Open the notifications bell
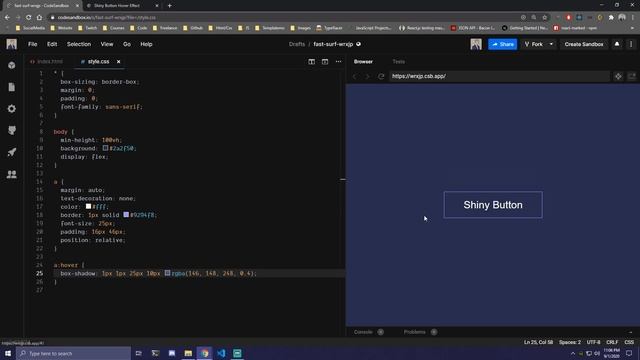Image resolution: width=640 pixels, height=360 pixels. pos(617,44)
